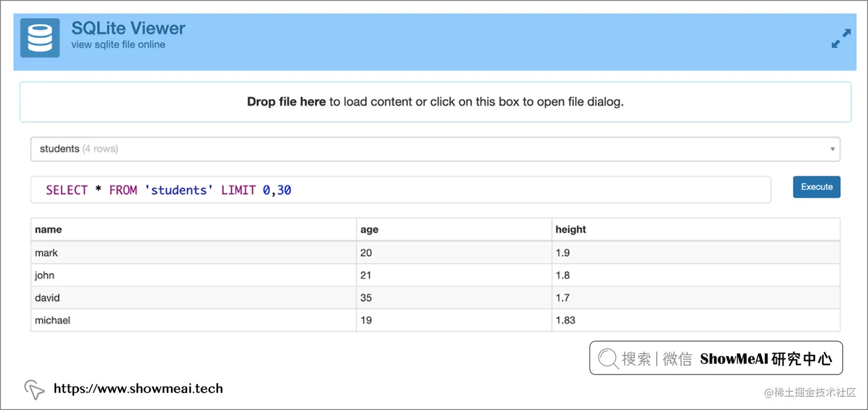Screen dimensions: 868x410
Task: Click the age column header
Action: pyautogui.click(x=454, y=229)
